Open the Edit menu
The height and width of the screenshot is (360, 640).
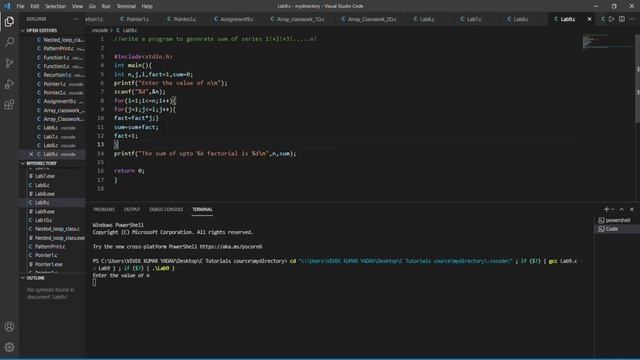pyautogui.click(x=35, y=6)
